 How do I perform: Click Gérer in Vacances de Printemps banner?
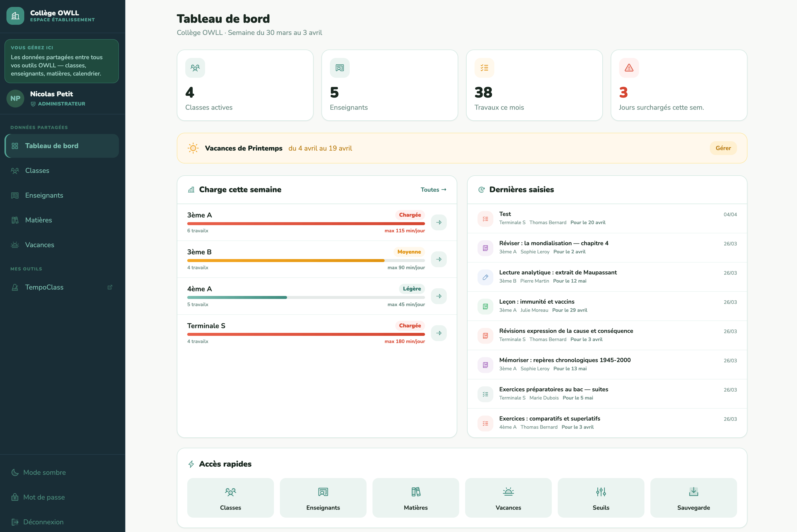click(723, 148)
